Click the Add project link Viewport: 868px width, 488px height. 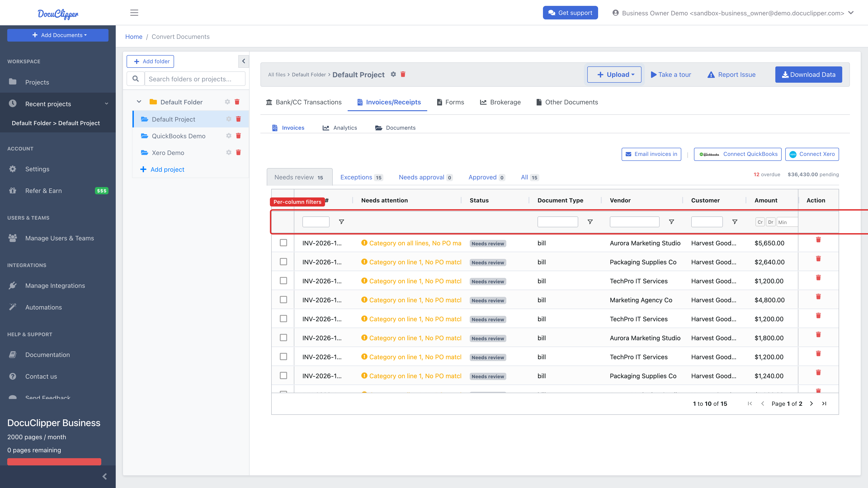(163, 169)
